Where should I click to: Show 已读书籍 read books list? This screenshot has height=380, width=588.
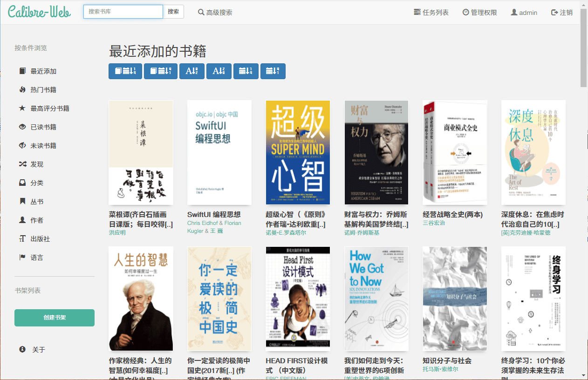point(43,127)
